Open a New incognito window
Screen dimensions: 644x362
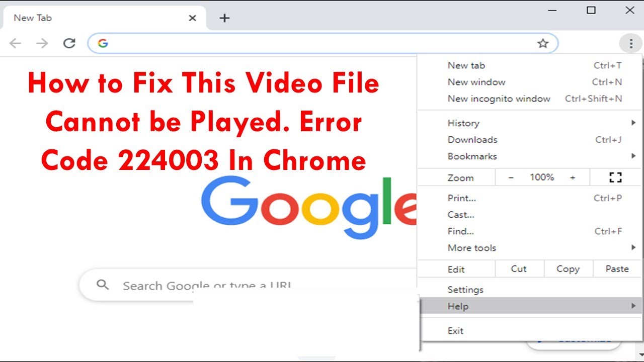(x=530, y=99)
